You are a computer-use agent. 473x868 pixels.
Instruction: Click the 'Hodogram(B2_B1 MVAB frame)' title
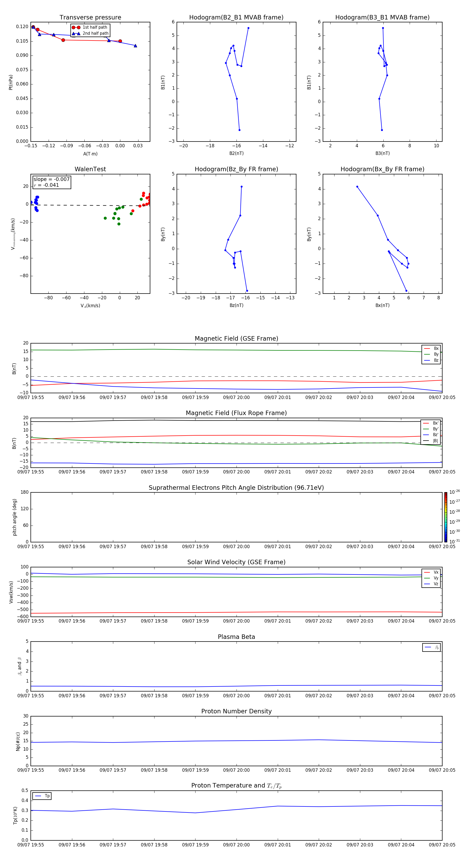[x=236, y=18]
